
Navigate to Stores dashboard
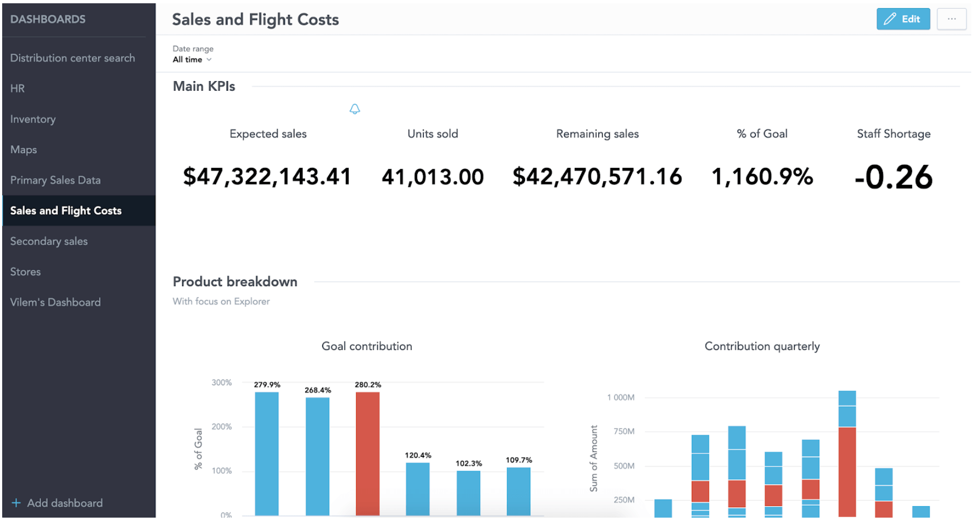[x=25, y=272]
